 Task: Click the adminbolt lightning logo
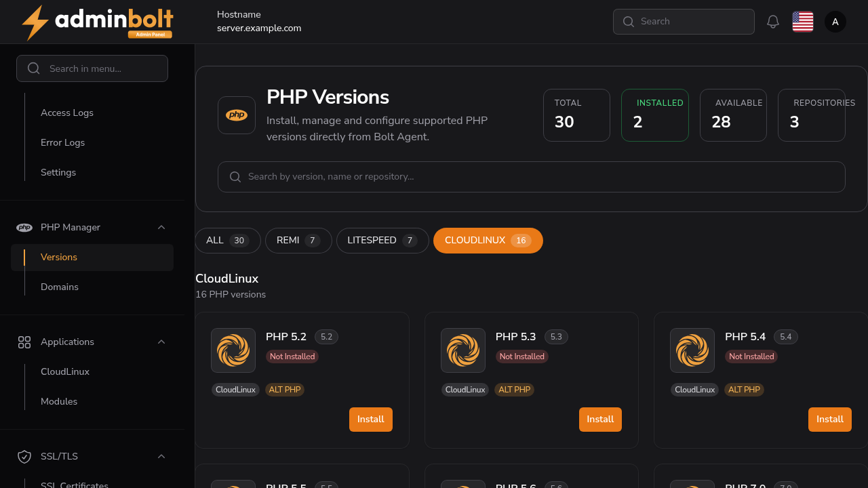pos(97,22)
